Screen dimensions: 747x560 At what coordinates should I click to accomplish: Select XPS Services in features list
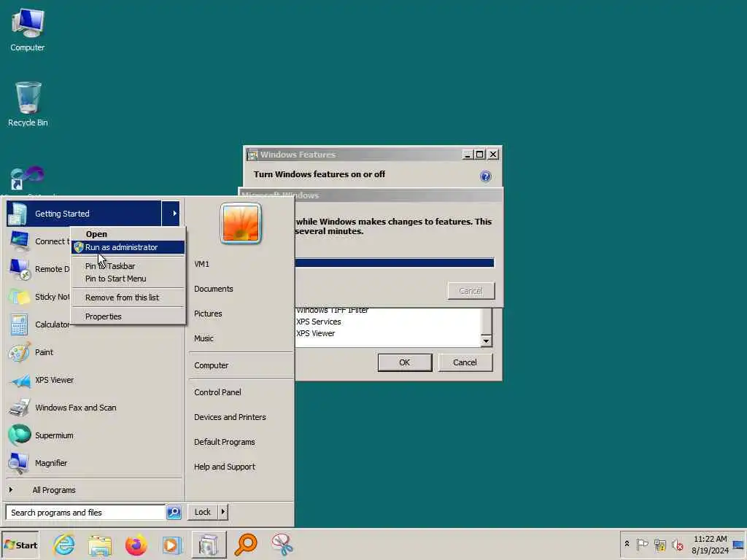point(318,322)
